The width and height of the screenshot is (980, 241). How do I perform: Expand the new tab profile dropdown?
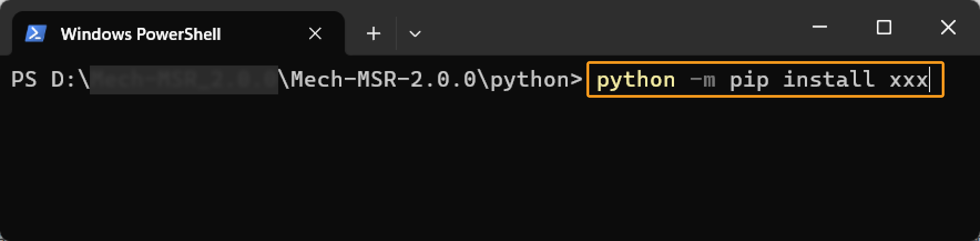click(x=415, y=34)
